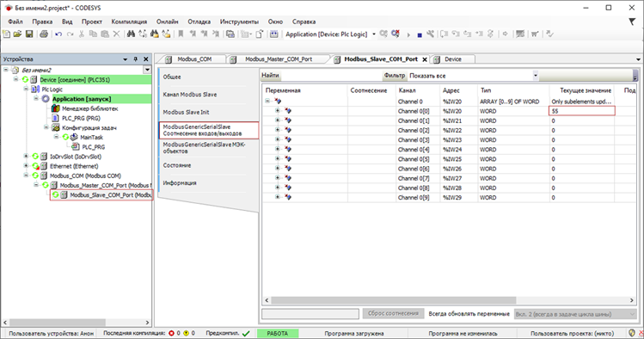This screenshot has width=644, height=339.
Task: Click the shopping cart toolbar icon
Action: pyautogui.click(x=534, y=34)
